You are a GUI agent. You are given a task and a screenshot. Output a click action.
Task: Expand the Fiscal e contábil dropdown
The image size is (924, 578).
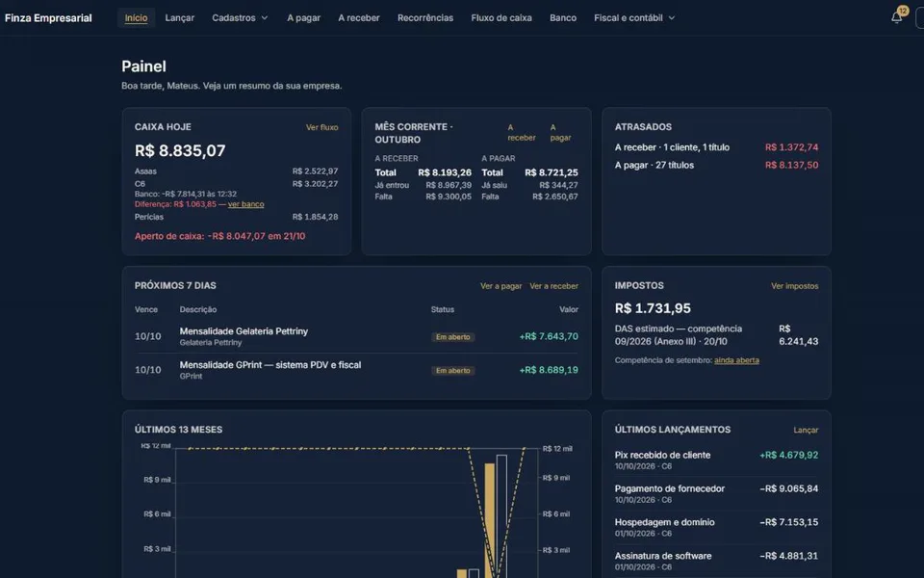click(x=634, y=17)
